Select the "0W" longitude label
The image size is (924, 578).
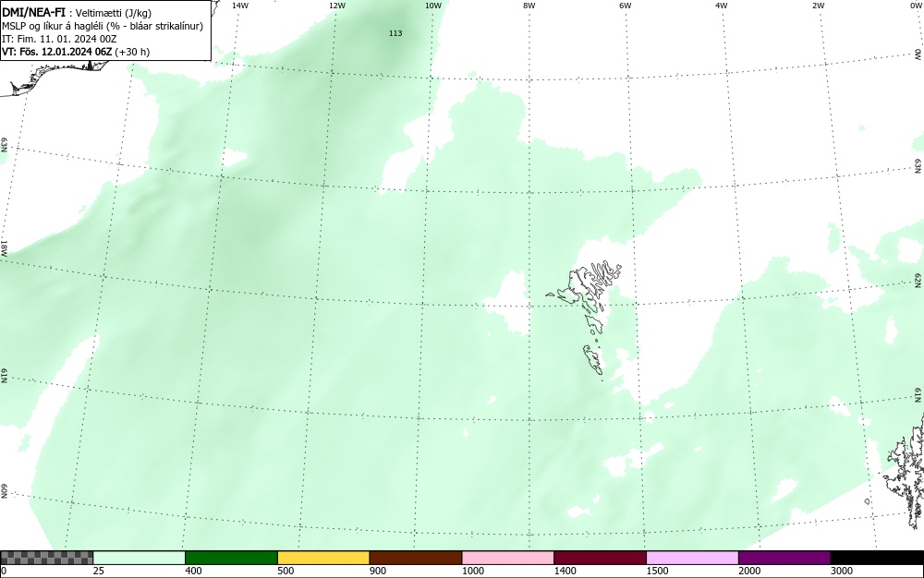point(915,6)
